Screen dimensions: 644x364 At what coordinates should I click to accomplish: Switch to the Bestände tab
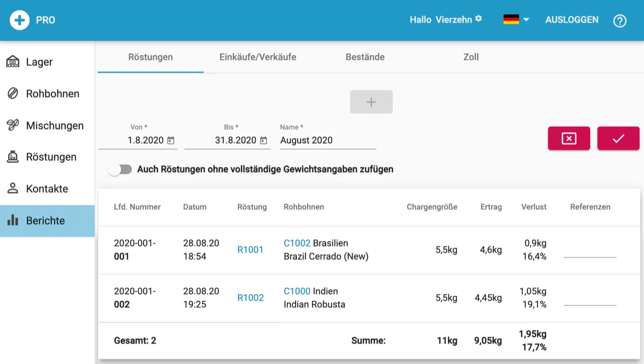[x=365, y=57]
